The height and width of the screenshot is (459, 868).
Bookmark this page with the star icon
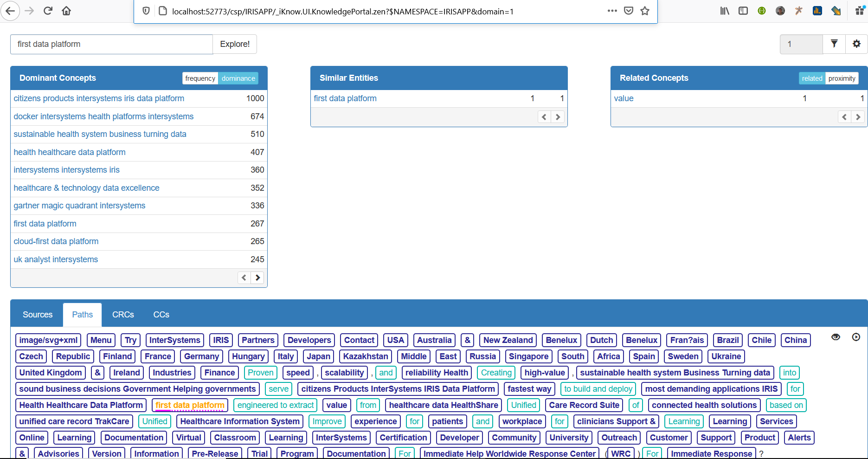(645, 11)
